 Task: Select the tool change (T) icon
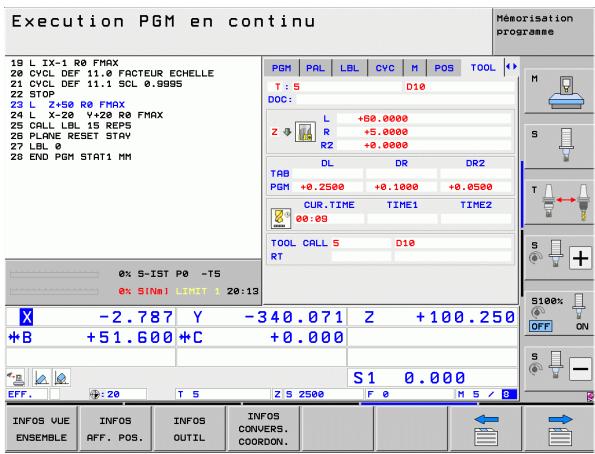(x=559, y=202)
